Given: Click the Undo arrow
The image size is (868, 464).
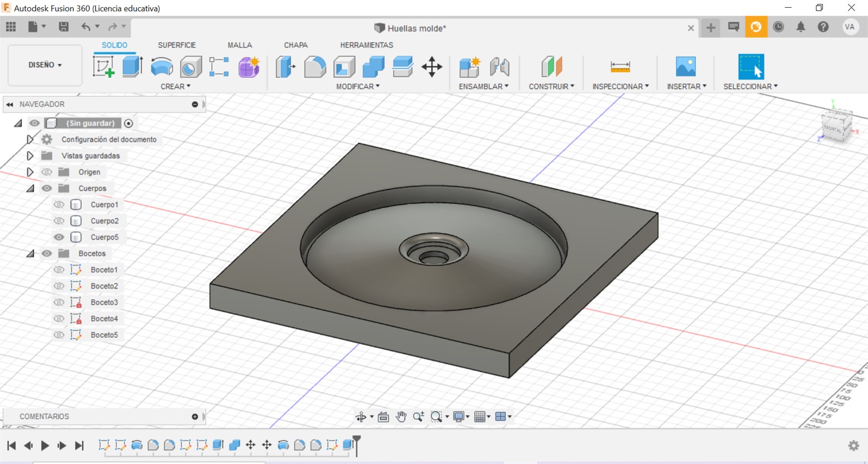Looking at the screenshot, I should coord(85,26).
